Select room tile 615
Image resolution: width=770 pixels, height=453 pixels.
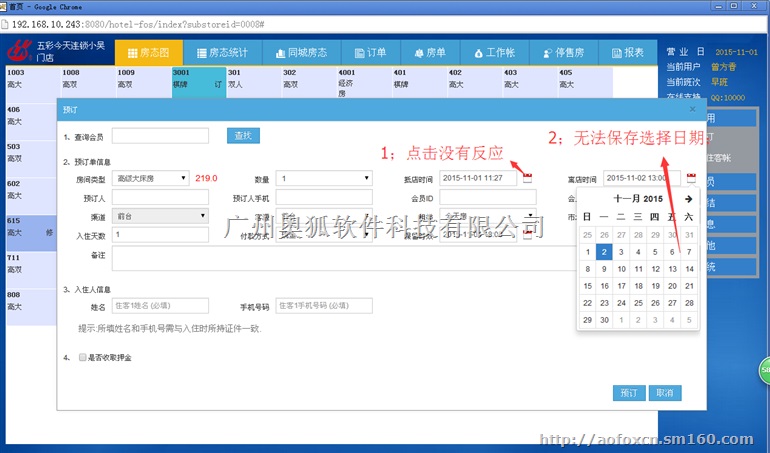click(x=31, y=232)
